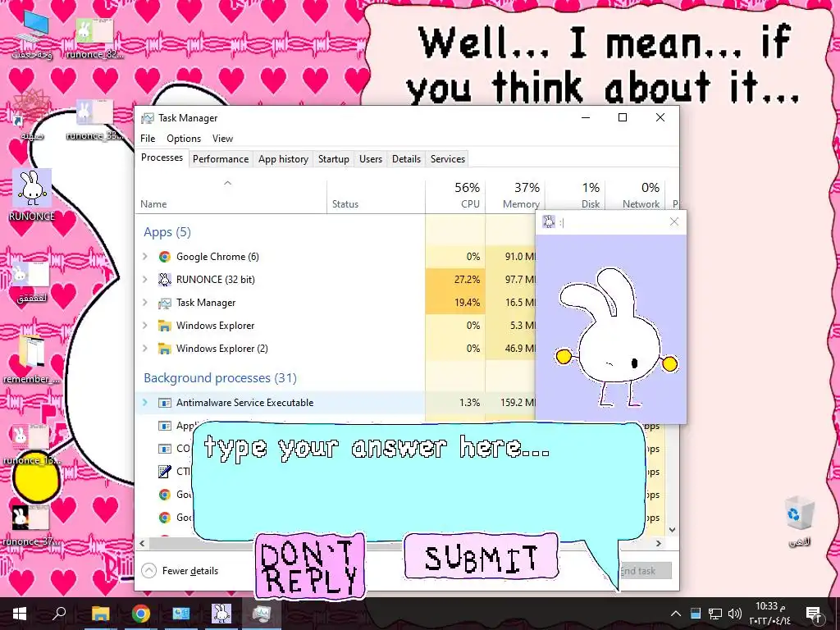This screenshot has height=630, width=840.
Task: Show hidden system tray icons
Action: [x=676, y=614]
